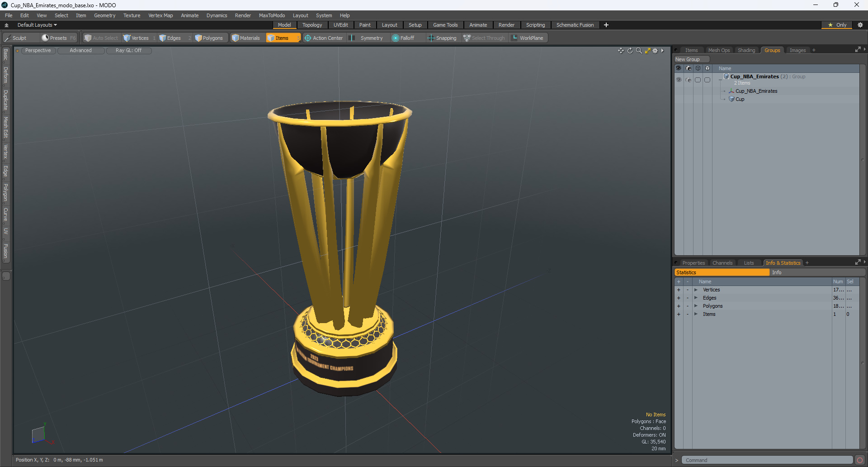Click the viewport rotate control icon
This screenshot has width=868, height=467.
630,51
